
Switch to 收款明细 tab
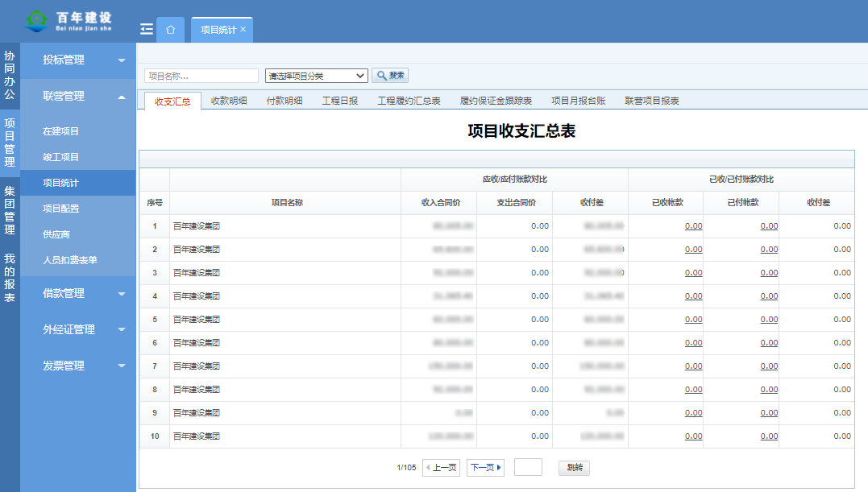pyautogui.click(x=229, y=101)
